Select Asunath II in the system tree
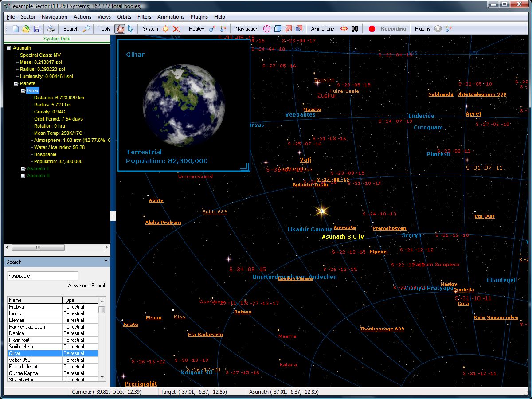Image resolution: width=532 pixels, height=399 pixels. 38,168
